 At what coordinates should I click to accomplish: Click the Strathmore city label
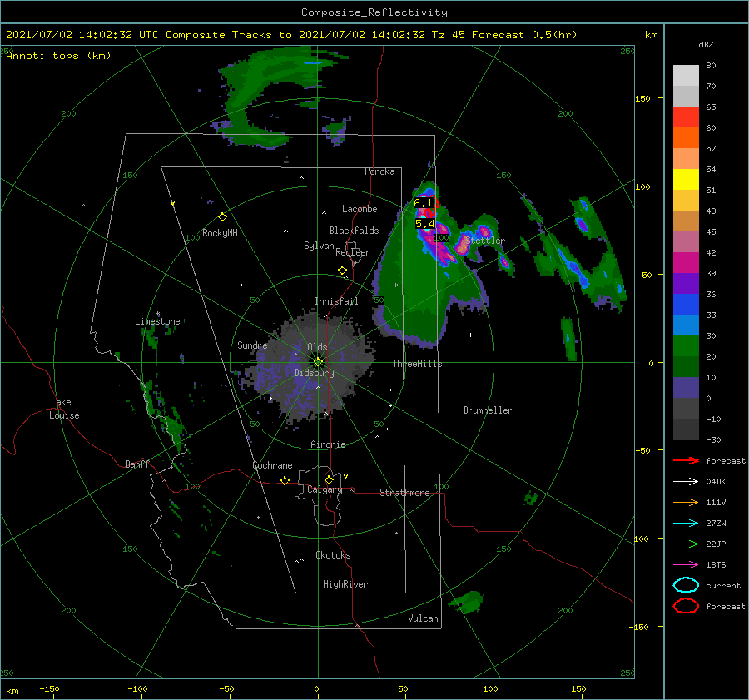(404, 493)
